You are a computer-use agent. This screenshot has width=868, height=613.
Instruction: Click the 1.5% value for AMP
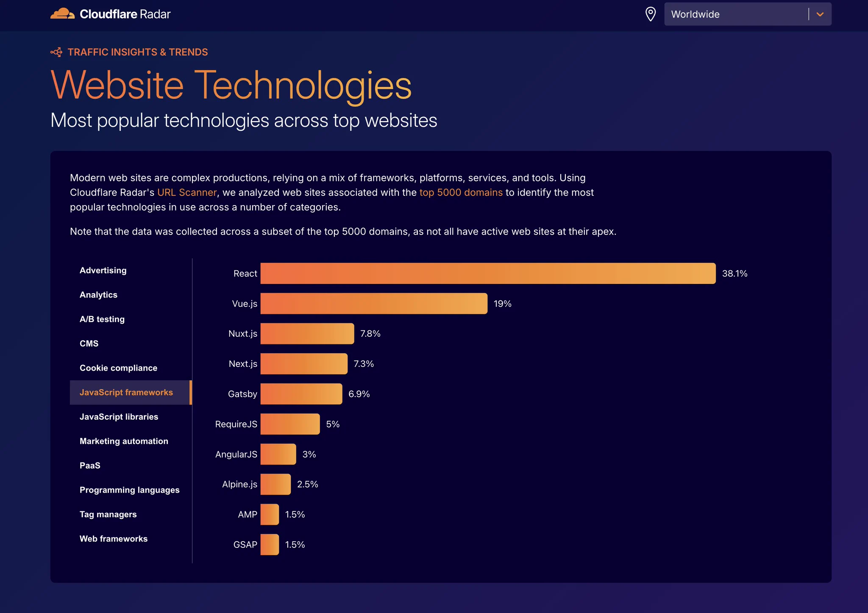[x=295, y=514]
